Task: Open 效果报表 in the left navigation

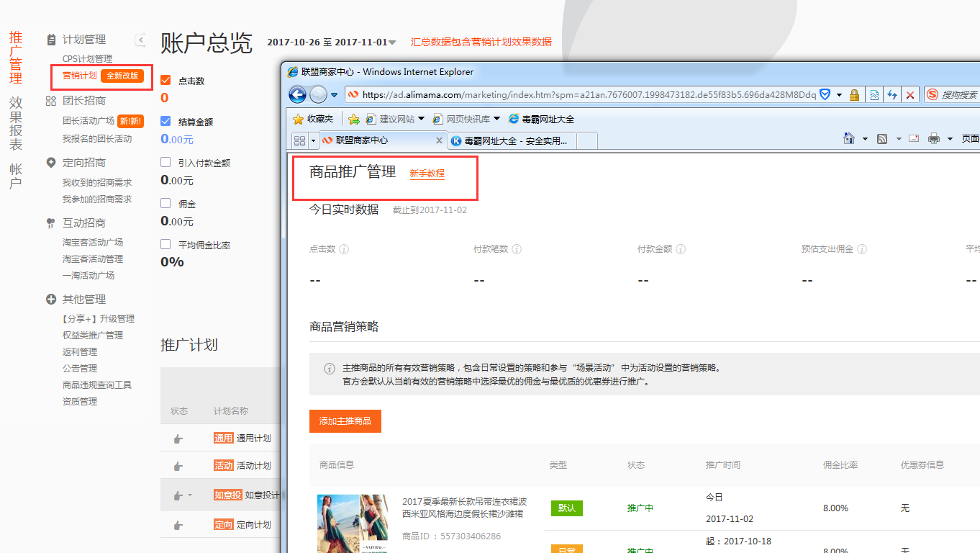Action: 16,123
